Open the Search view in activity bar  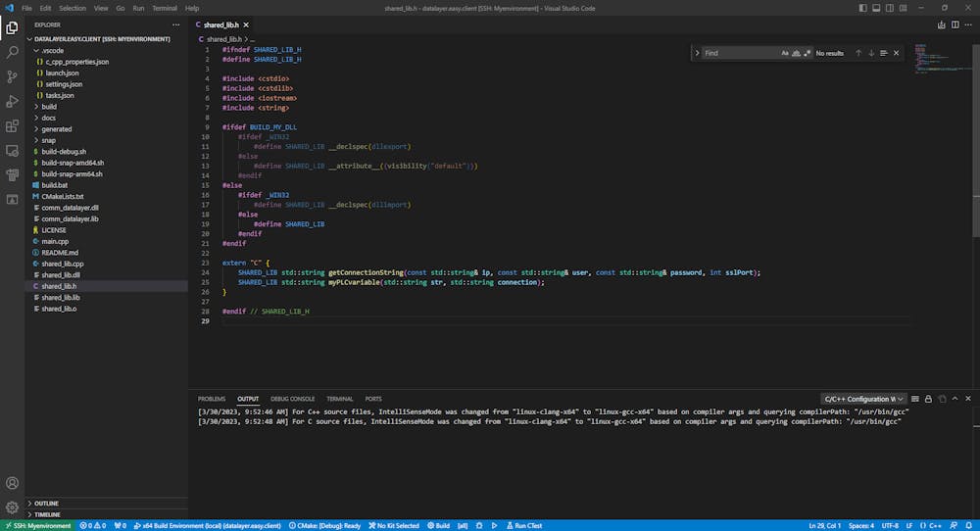point(12,52)
